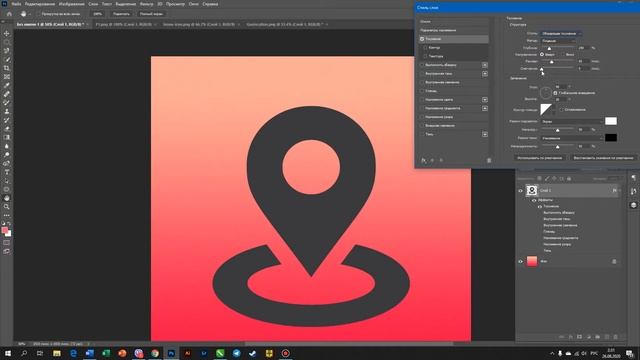This screenshot has height=360, width=640.
Task: Enable the Глянец effect checkbox
Action: coord(422,91)
